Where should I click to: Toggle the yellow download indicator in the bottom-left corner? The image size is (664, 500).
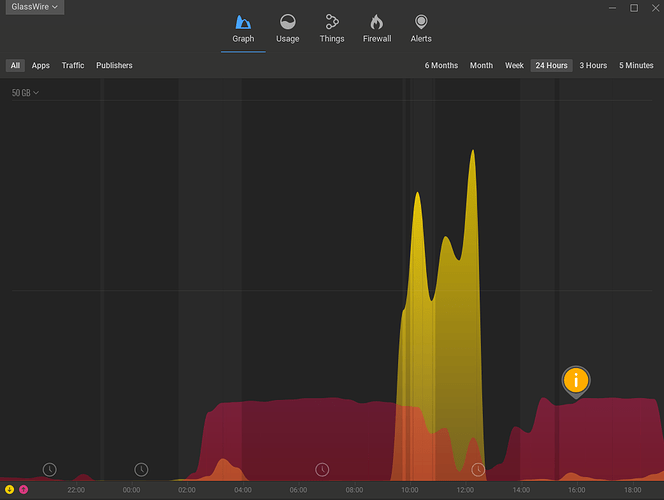click(10, 490)
